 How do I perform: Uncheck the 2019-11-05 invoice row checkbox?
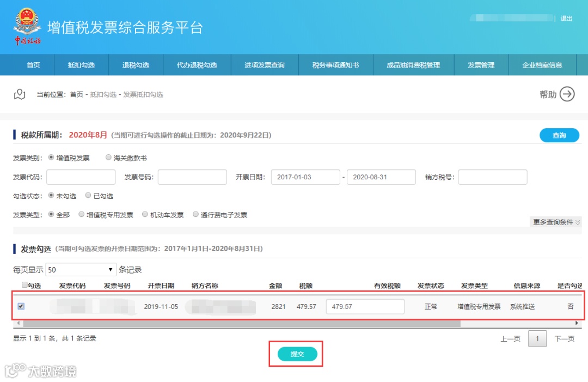(x=21, y=306)
